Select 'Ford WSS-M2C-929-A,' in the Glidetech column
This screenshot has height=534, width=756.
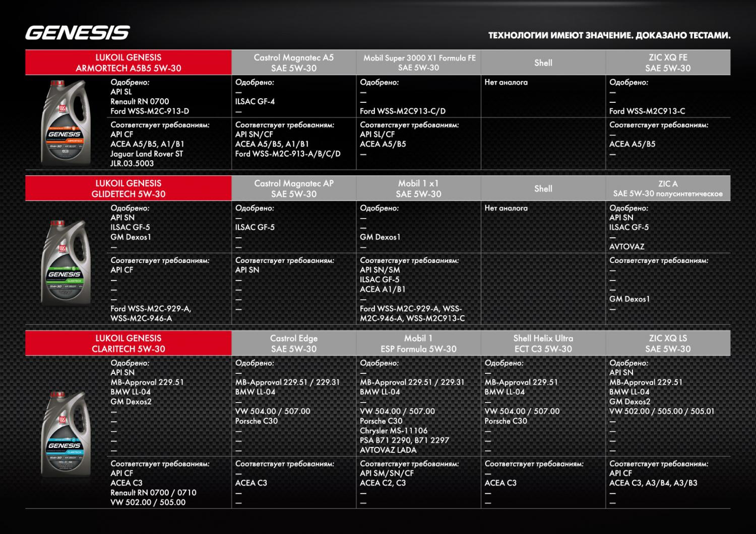click(x=151, y=308)
